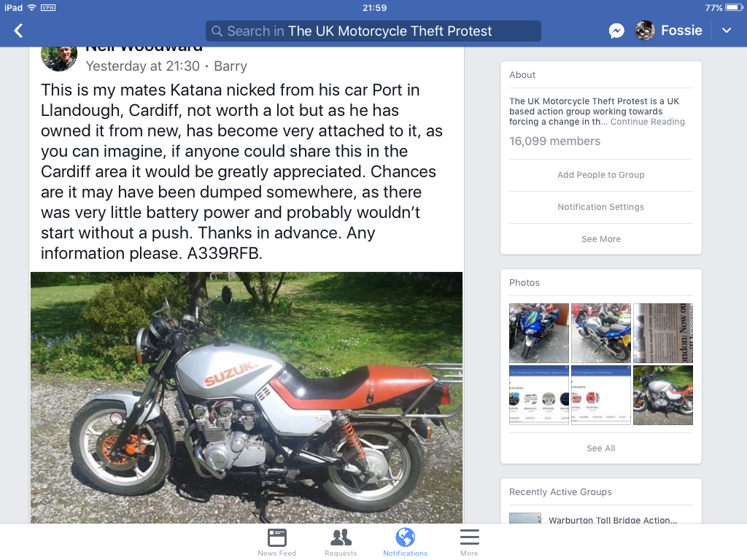Open the News Feed tab
Viewport: 747px width, 560px height.
(276, 542)
